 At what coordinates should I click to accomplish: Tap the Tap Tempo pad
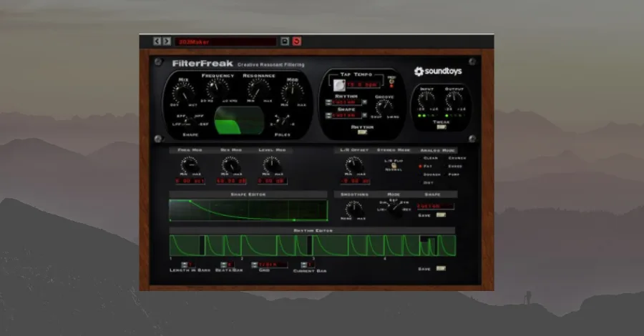[x=339, y=85]
